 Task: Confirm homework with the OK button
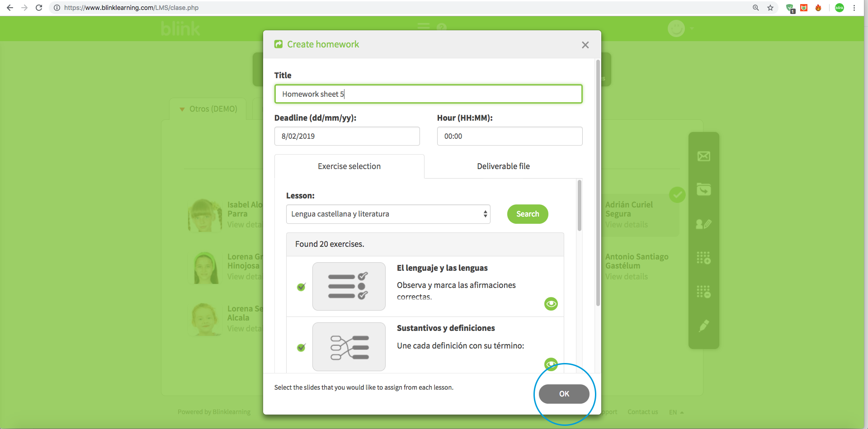coord(564,394)
